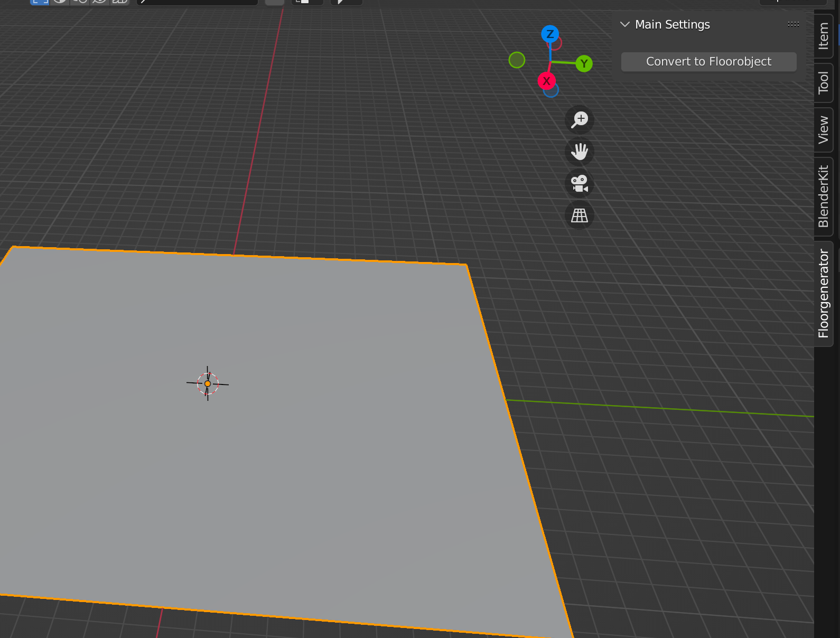Click the Z axis gizmo handle
The image size is (840, 638).
point(550,34)
